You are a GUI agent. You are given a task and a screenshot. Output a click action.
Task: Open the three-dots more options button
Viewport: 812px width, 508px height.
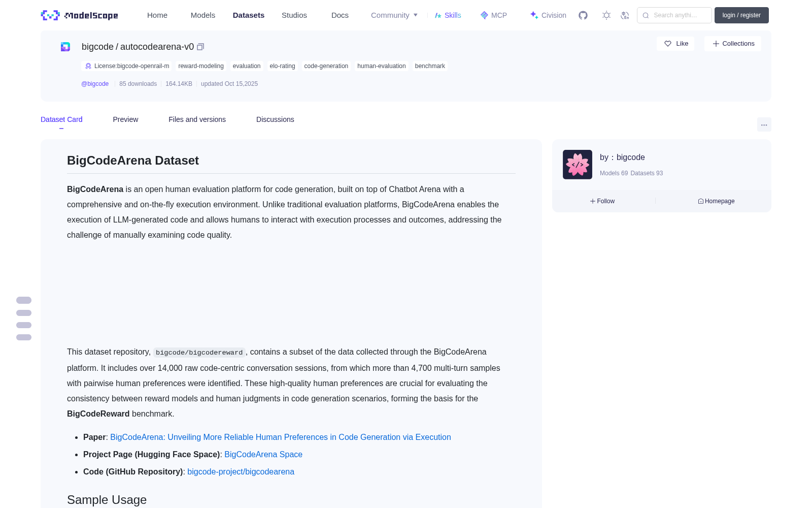764,124
